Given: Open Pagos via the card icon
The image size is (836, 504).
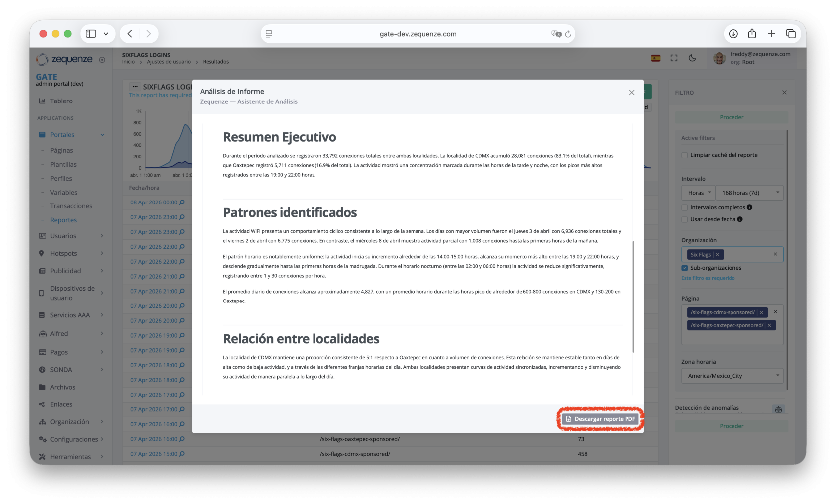Looking at the screenshot, I should point(41,352).
